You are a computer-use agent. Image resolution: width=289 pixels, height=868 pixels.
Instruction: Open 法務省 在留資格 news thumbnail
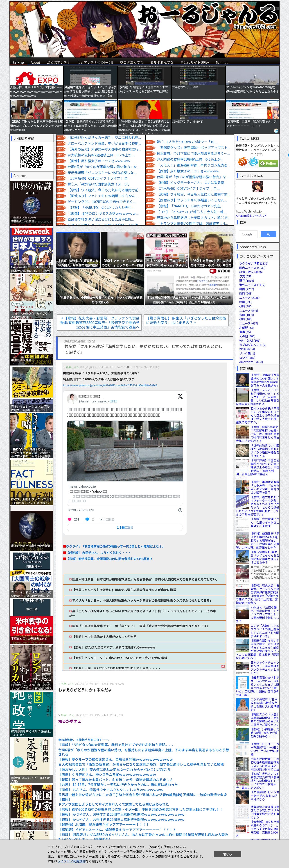[78, 250]
